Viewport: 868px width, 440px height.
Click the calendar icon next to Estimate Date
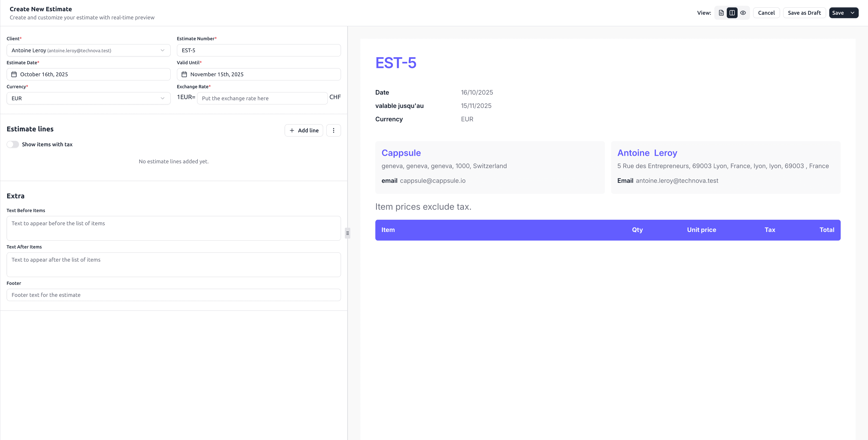pos(14,74)
